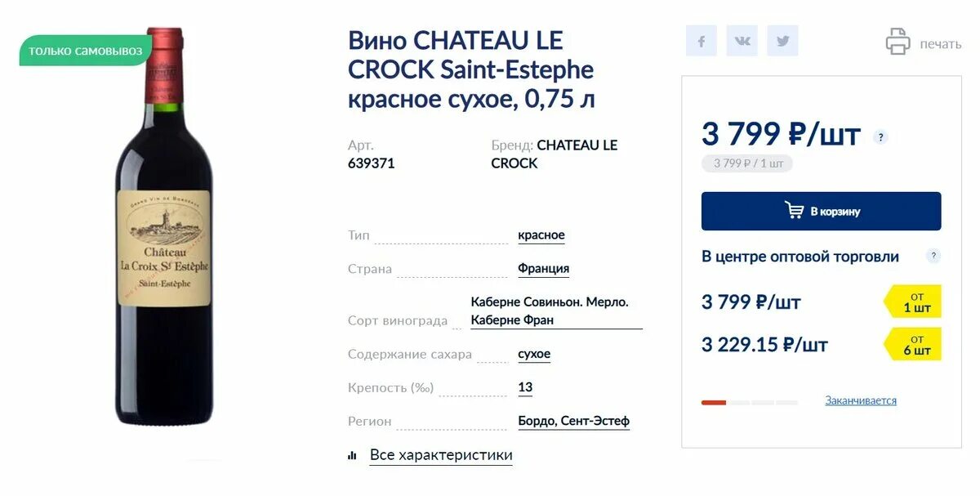Screen dimensions: 980x496
Task: Click the bar chart characteristics icon
Action: (x=352, y=455)
